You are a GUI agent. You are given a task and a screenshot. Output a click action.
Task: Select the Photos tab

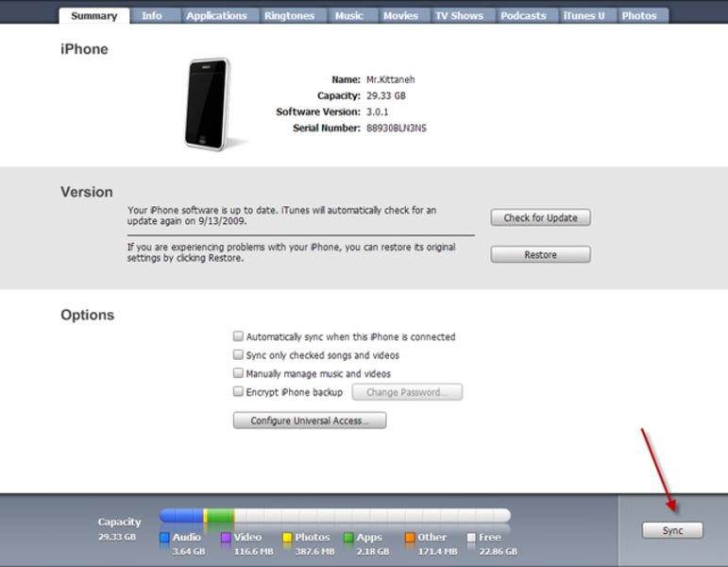click(639, 16)
